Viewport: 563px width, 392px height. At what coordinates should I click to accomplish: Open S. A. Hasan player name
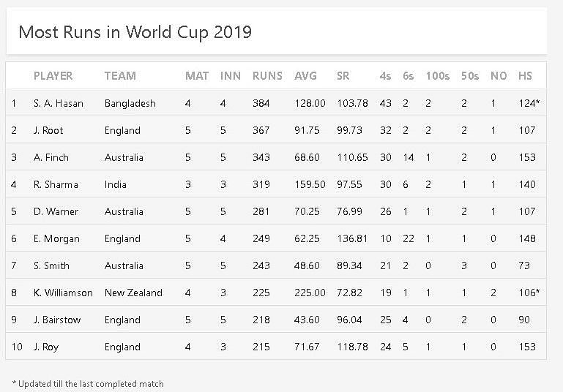click(59, 103)
